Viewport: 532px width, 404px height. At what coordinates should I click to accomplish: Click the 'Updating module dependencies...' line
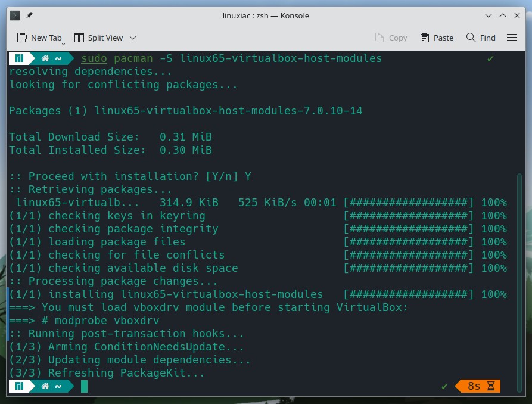point(130,360)
